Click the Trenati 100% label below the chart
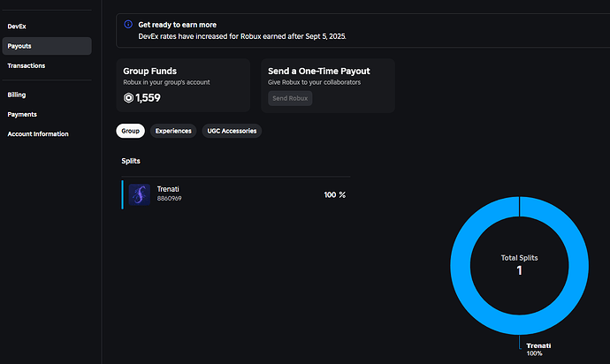The height and width of the screenshot is (364, 610). [538, 349]
